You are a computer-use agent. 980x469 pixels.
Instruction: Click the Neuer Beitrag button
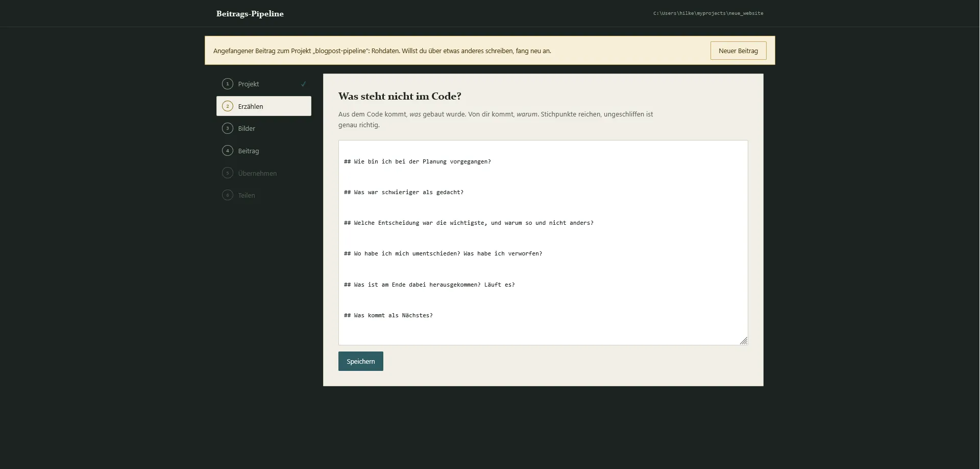[x=738, y=51]
